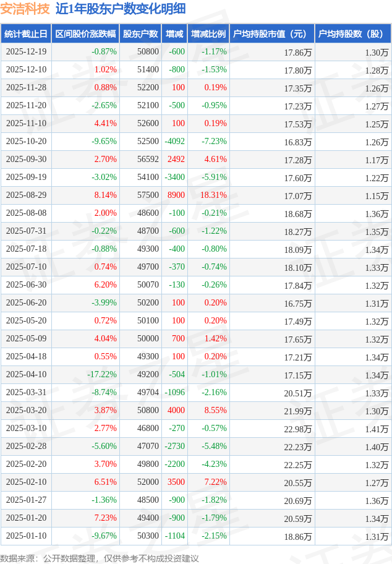
Task: Select the 区间股价涨跌幅 column header
Action: pos(85,34)
